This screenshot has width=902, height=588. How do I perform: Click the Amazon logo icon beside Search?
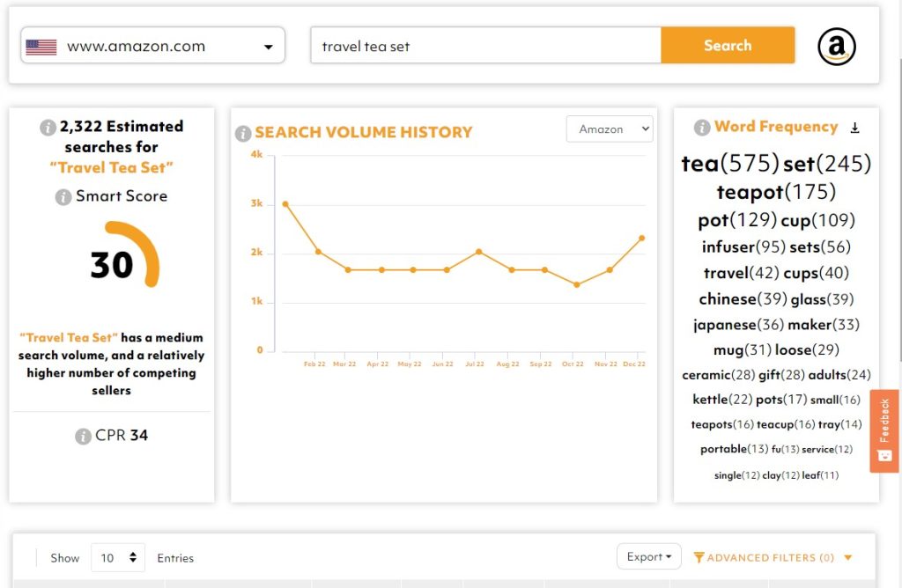point(836,47)
